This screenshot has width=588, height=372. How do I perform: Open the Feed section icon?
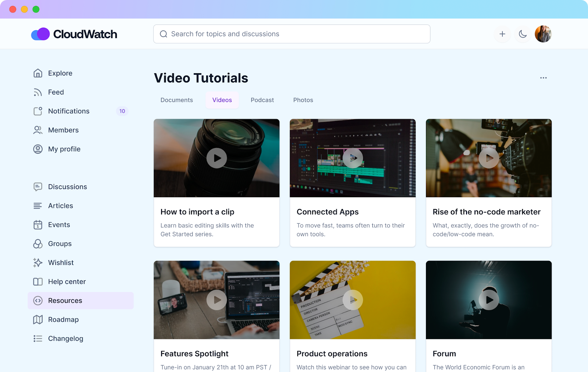point(38,92)
